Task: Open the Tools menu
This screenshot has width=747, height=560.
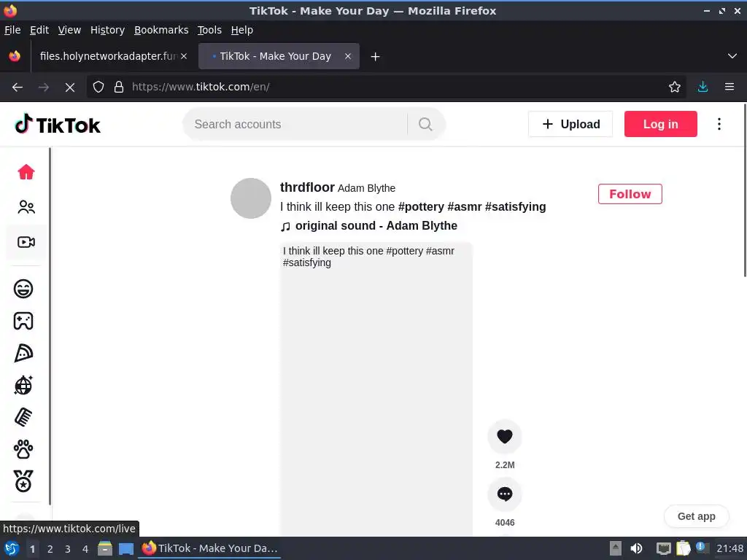Action: (x=209, y=30)
